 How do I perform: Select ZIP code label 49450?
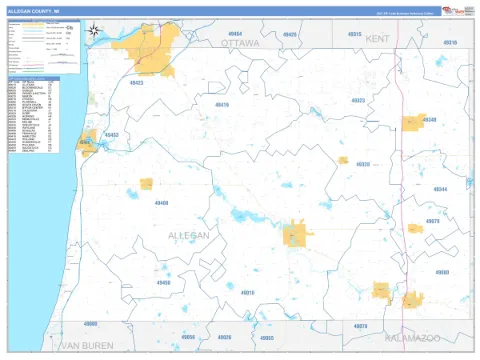(x=163, y=283)
